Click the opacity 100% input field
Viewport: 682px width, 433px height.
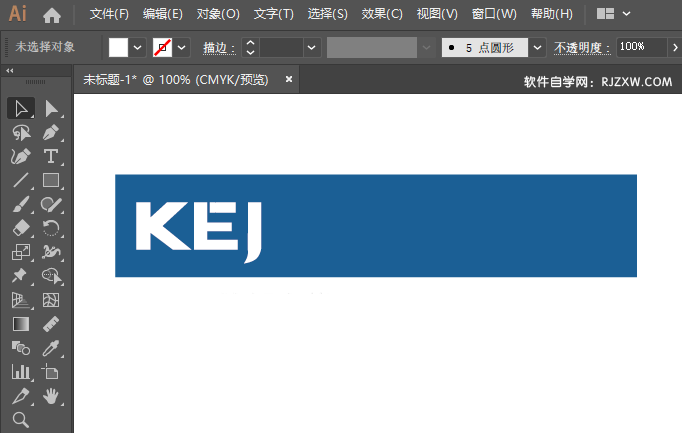click(642, 47)
